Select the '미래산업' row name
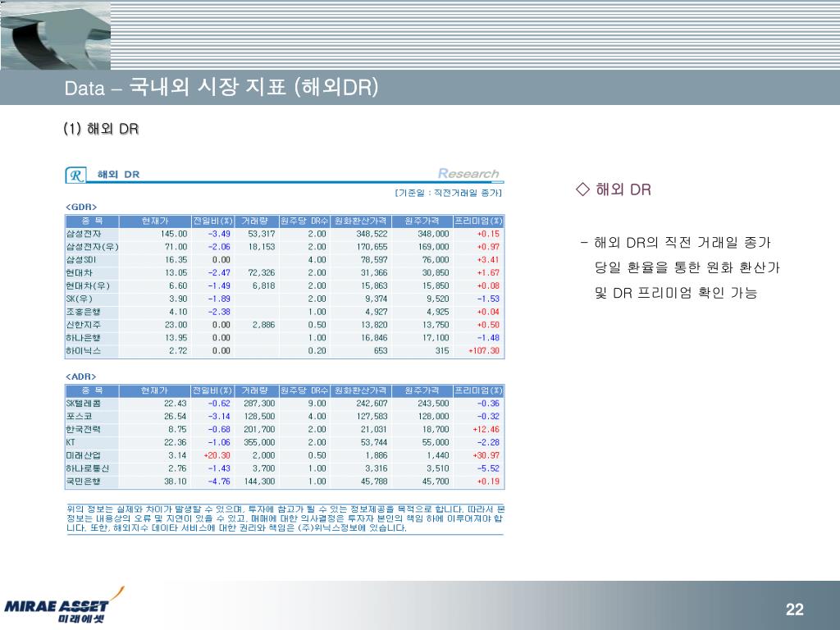Image resolution: width=840 pixels, height=630 pixels. (x=83, y=455)
